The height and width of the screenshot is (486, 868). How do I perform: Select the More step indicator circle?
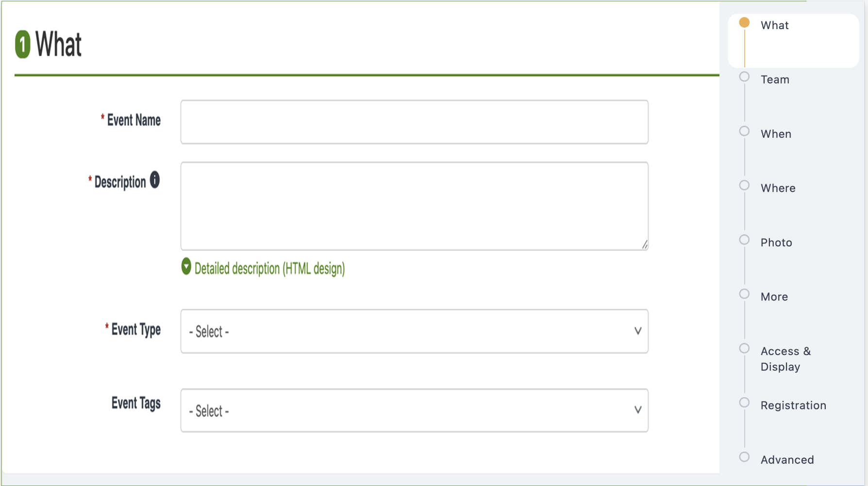click(x=744, y=293)
